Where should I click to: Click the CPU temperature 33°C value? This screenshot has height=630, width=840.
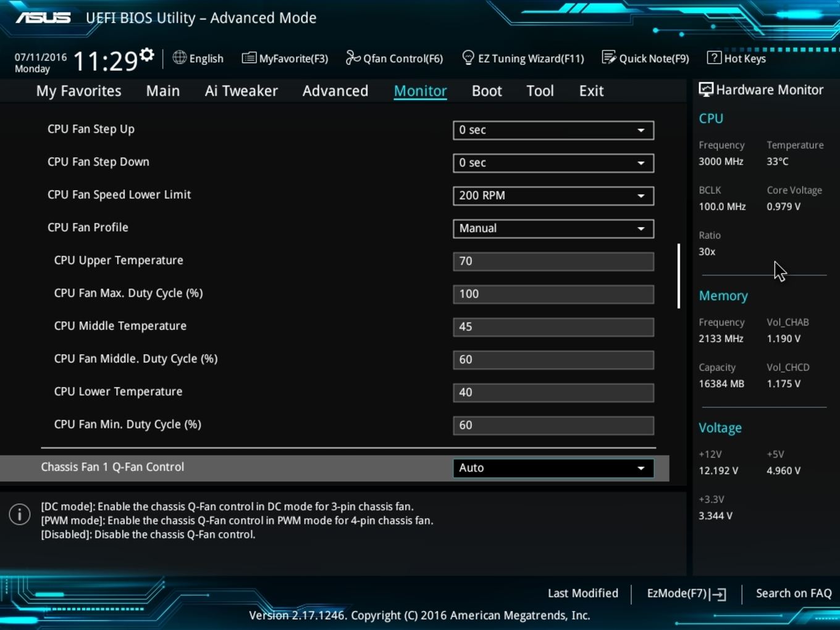[778, 161]
